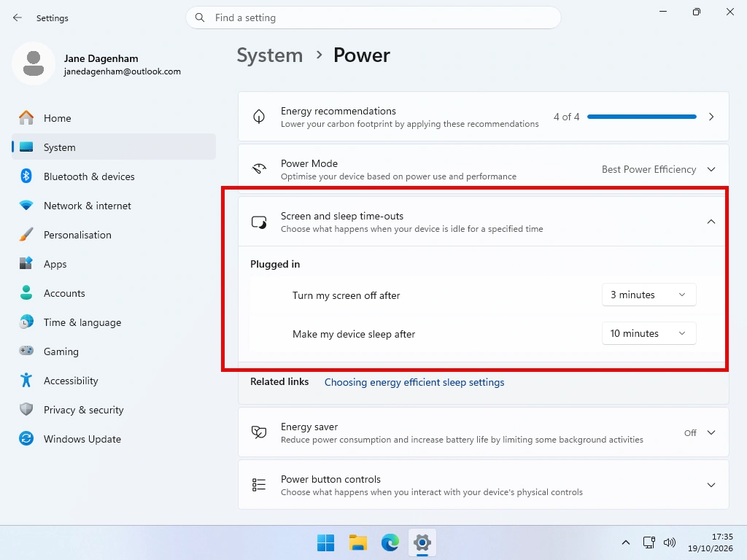Click the Energy recommendations leaf icon

tap(259, 117)
